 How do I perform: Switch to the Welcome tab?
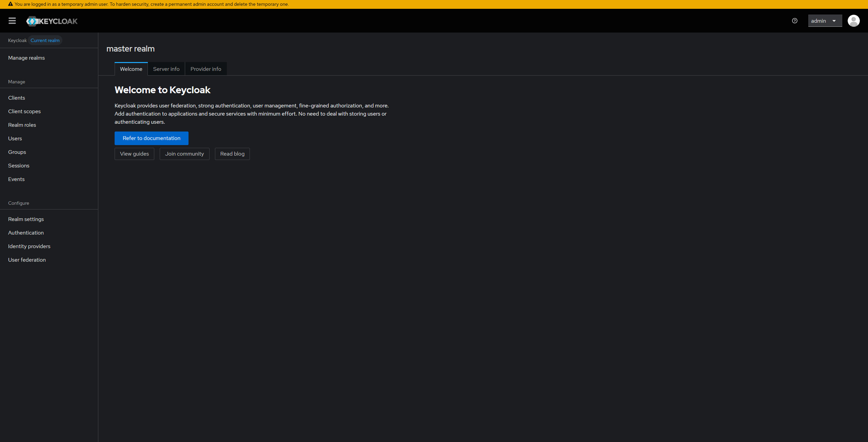pos(131,69)
